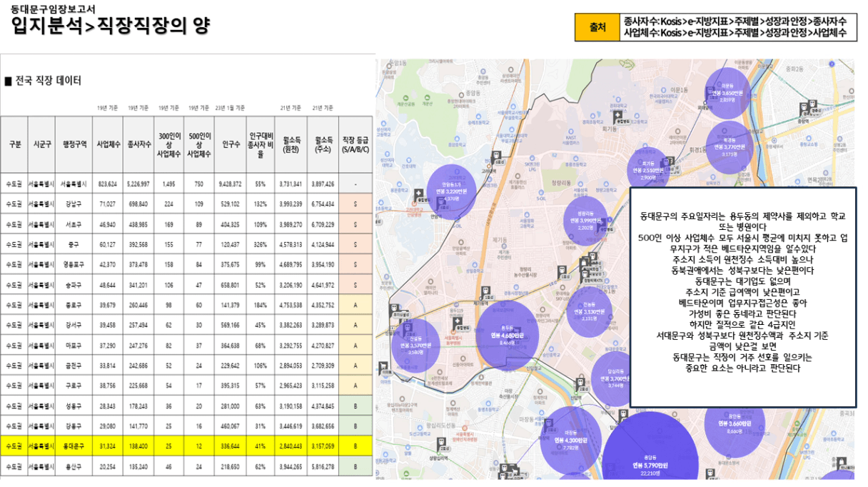Click 용산구's '5,816,278' address income
Image resolution: width=868 pixels, height=487 pixels.
323,466
